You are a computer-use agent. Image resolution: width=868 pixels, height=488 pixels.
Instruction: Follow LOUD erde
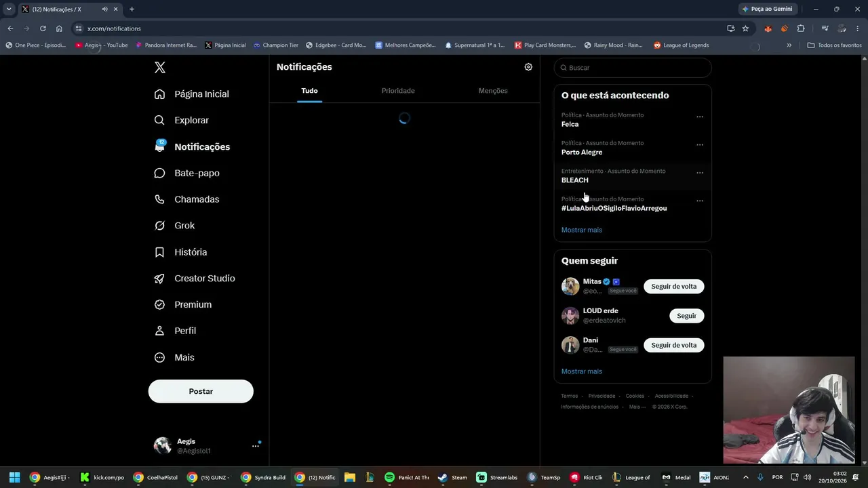tap(687, 316)
